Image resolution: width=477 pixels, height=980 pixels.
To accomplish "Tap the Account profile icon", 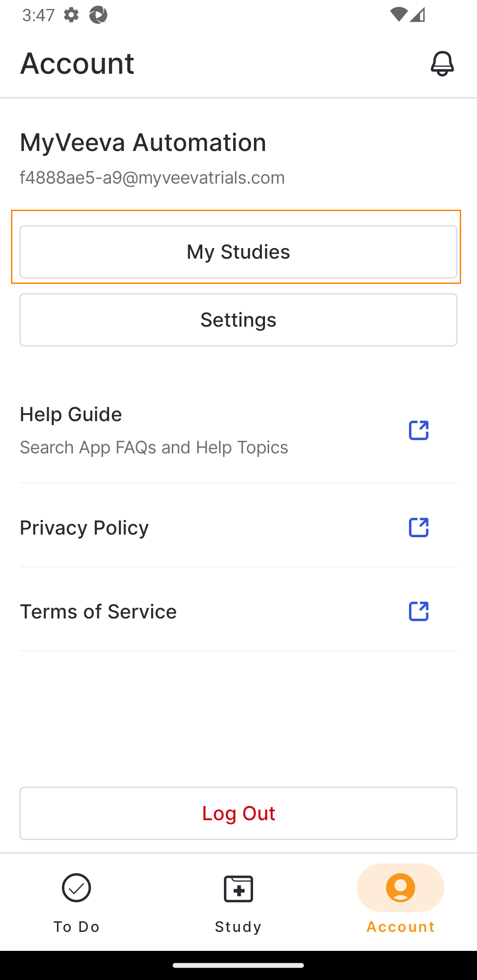I will [x=401, y=888].
